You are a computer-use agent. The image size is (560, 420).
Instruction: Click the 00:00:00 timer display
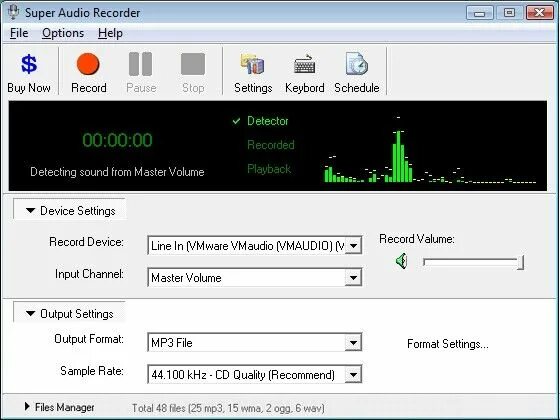tap(118, 140)
